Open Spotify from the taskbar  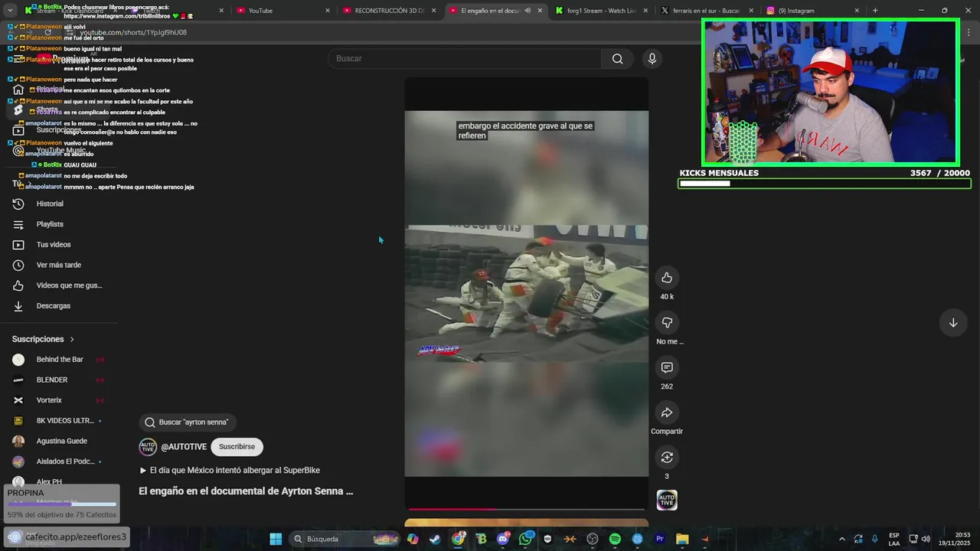[615, 539]
